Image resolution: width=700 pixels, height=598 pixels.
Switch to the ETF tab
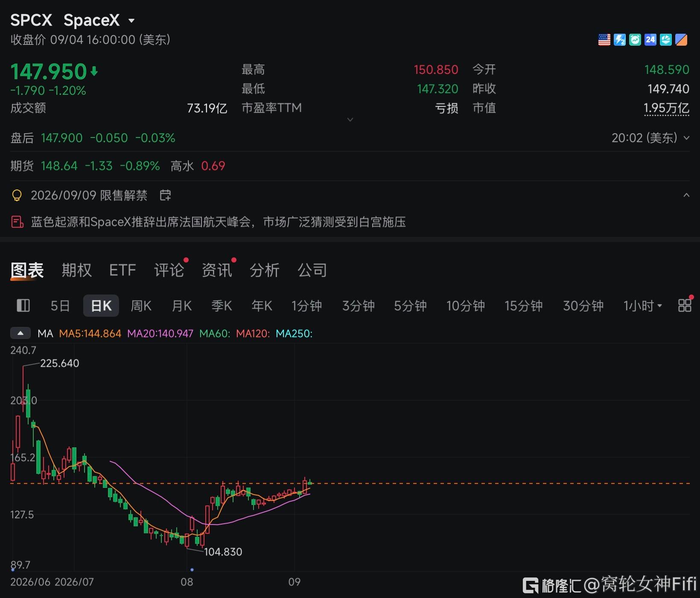(122, 270)
